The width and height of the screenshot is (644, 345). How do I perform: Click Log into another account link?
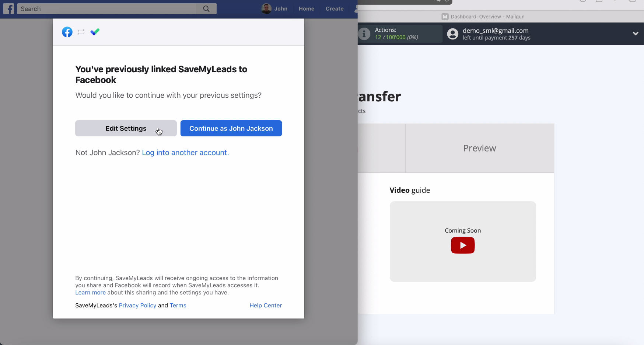tap(185, 153)
